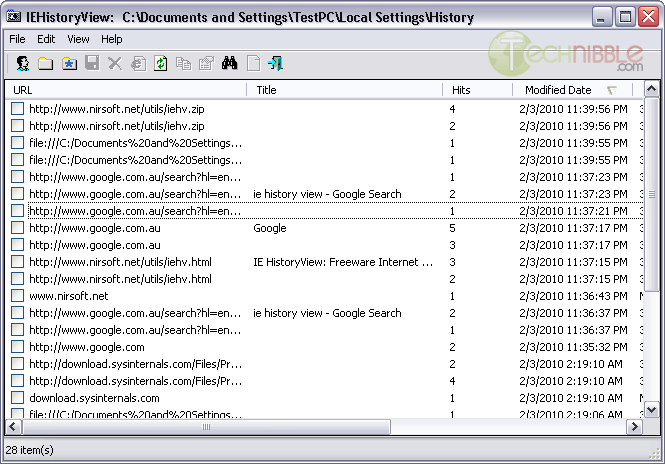Open the Help menu
Image resolution: width=665 pixels, height=464 pixels.
tap(112, 39)
